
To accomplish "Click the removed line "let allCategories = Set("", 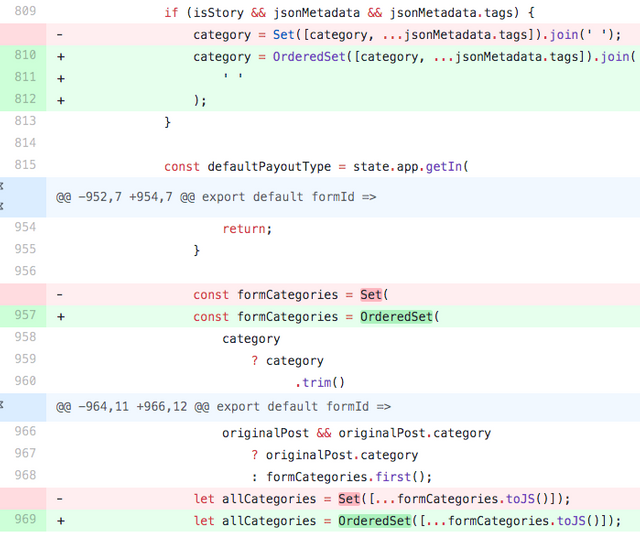I will click(382, 500).
